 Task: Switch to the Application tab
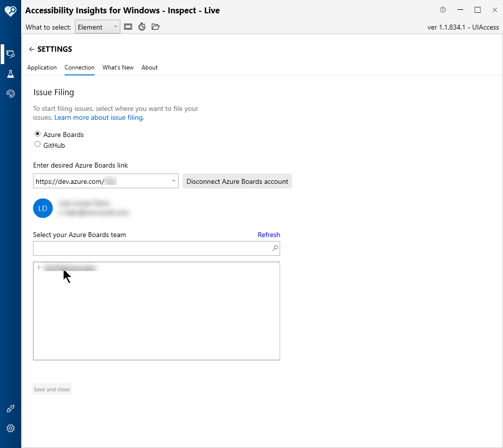pos(42,68)
